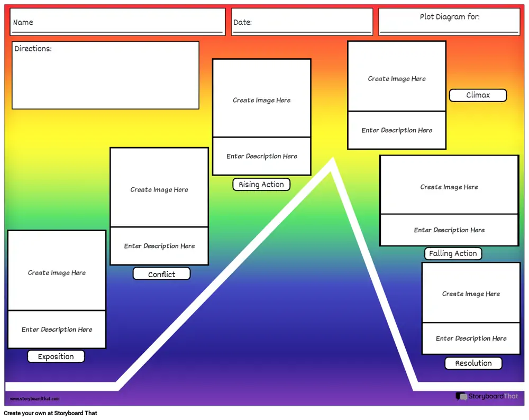529x420 pixels.
Task: Select the Exposition label
Action: 56,357
